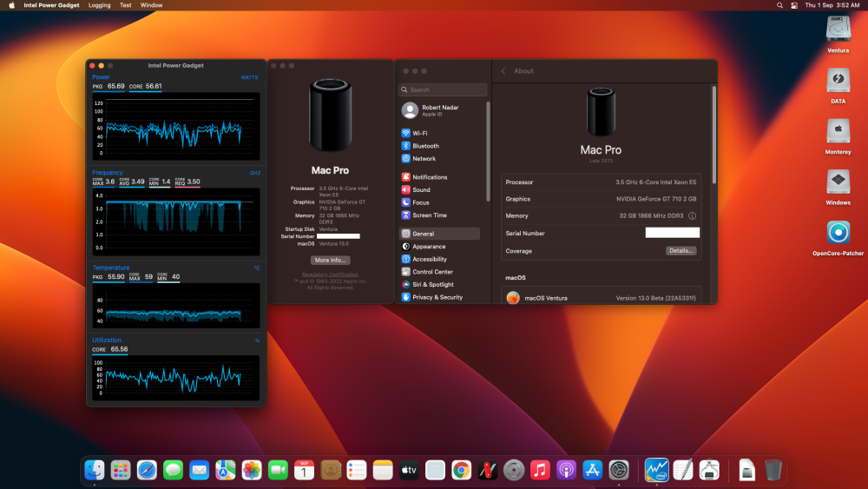The width and height of the screenshot is (868, 489).
Task: Click the memory info icon
Action: [692, 216]
